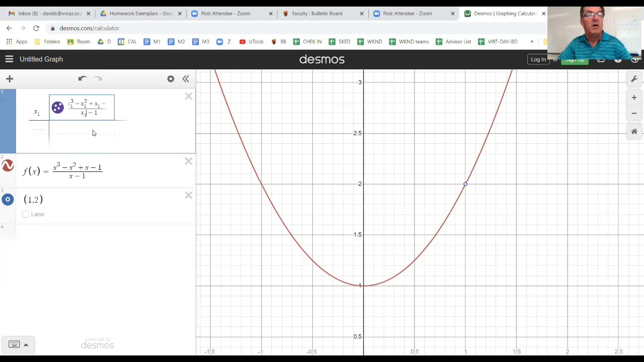This screenshot has width=644, height=362.
Task: Reload the current page
Action: pos(36,28)
